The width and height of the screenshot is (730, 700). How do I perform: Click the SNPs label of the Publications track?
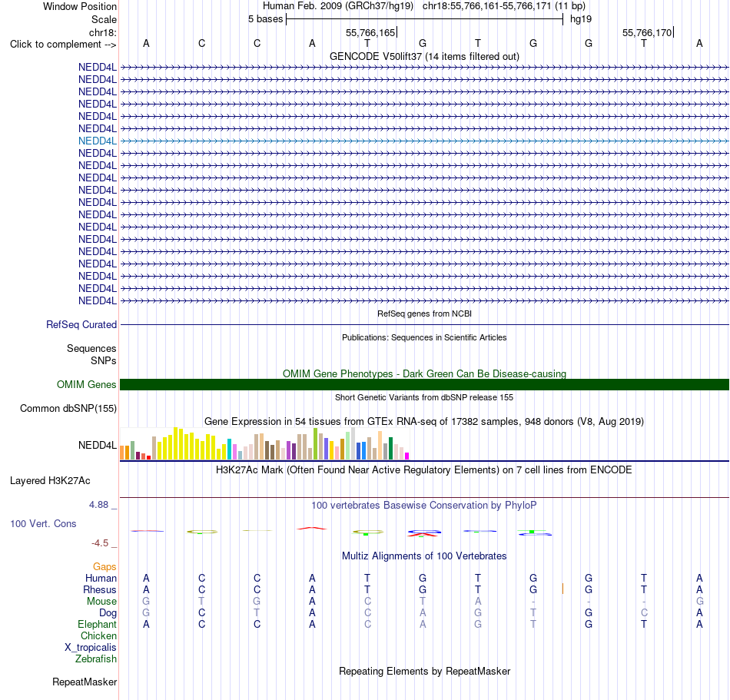(x=104, y=360)
